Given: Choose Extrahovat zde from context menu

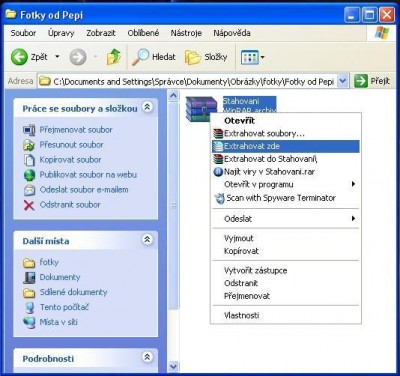Looking at the screenshot, I should point(286,146).
